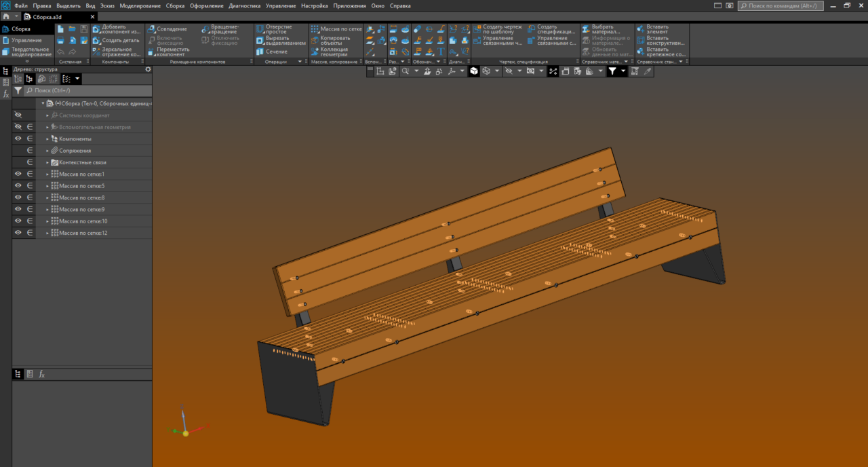Viewport: 868px width, 467px height.
Task: Open the Сечение section tool
Action: (271, 52)
